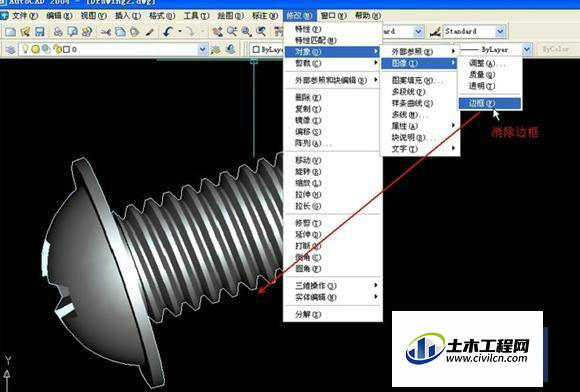580x392 pixels.
Task: Choose 图案填充(H)... in object submenu
Action: pyautogui.click(x=420, y=80)
